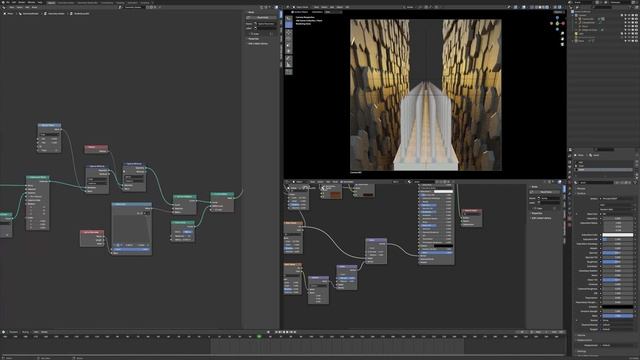Screen dimensions: 640x360
Task: Click the red X axis on the navigation gizmo
Action: point(563,23)
